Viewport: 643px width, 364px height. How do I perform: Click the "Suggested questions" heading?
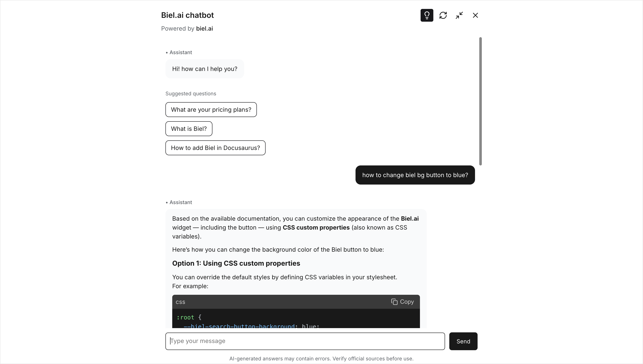[x=191, y=93]
